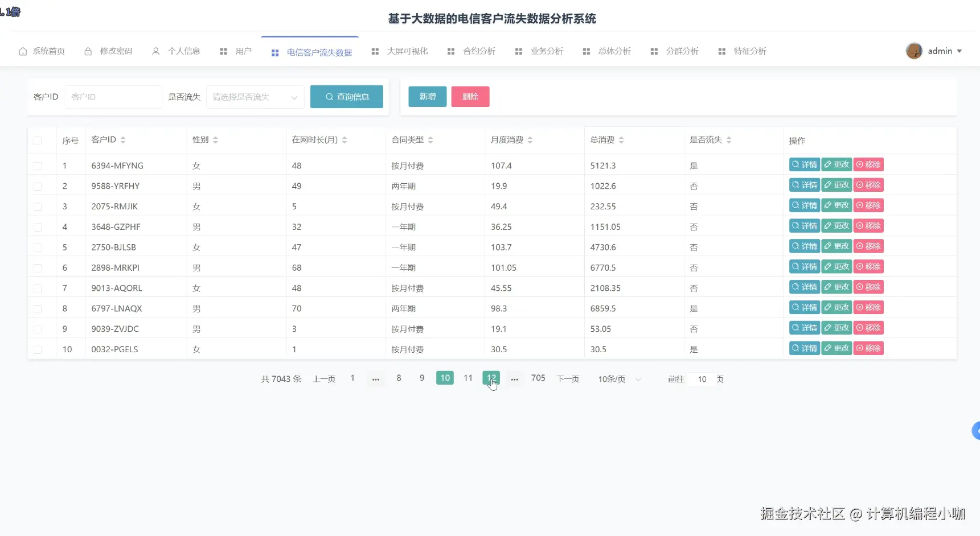Click the 新增 button
The height and width of the screenshot is (536, 980).
(x=427, y=97)
